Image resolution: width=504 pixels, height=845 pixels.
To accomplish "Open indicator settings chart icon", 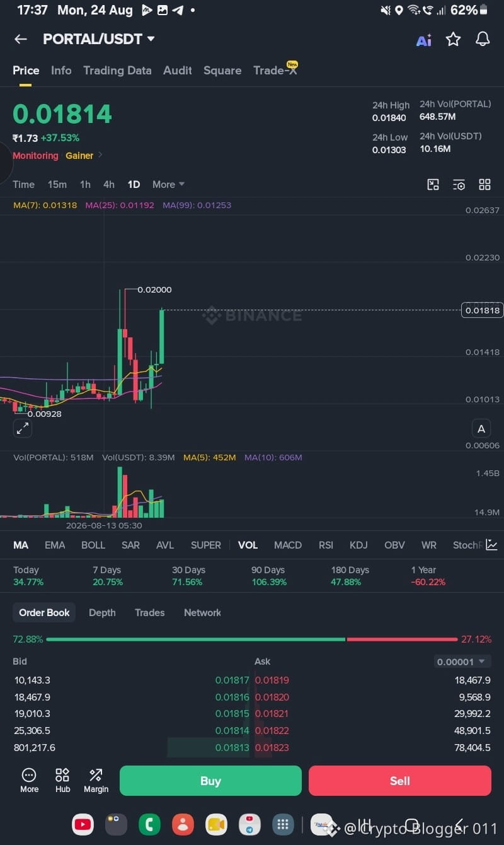I will [x=491, y=545].
